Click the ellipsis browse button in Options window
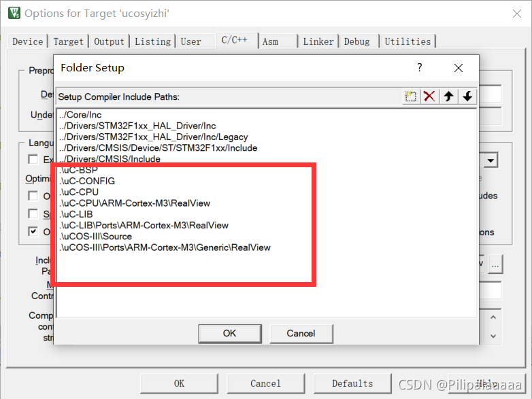 (495, 264)
